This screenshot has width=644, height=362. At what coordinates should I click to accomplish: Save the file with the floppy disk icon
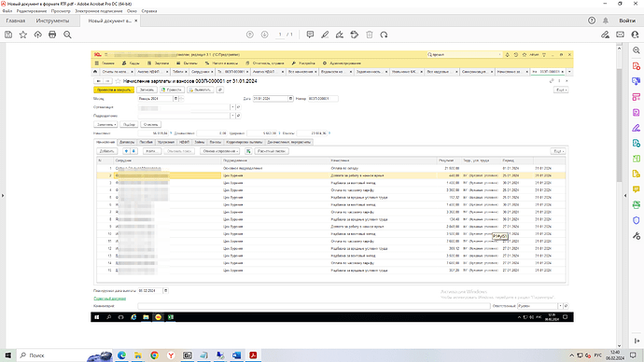coord(8,35)
